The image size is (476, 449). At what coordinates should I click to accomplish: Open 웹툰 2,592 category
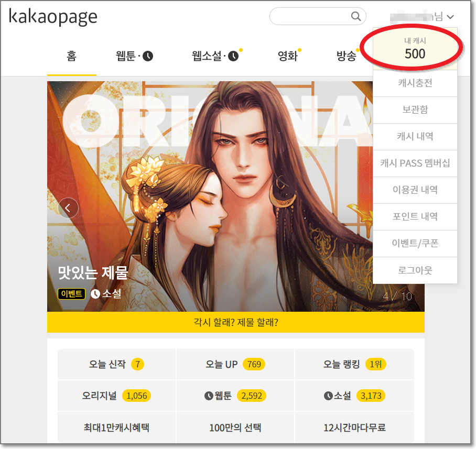pos(235,396)
